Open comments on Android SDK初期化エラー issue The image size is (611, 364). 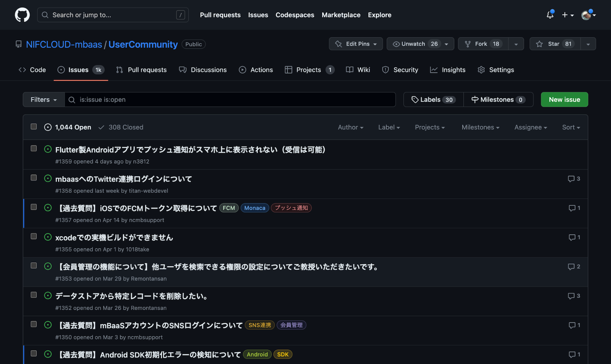[x=574, y=355]
